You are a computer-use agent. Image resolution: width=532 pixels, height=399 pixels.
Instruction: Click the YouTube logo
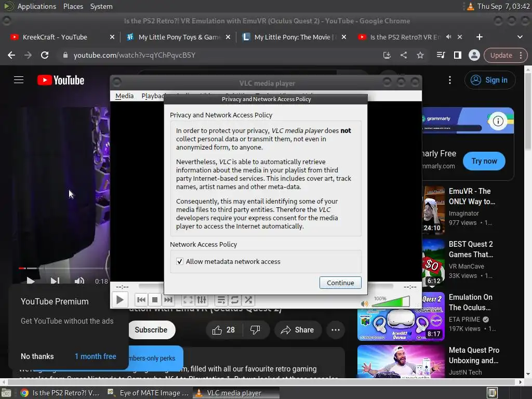click(61, 80)
